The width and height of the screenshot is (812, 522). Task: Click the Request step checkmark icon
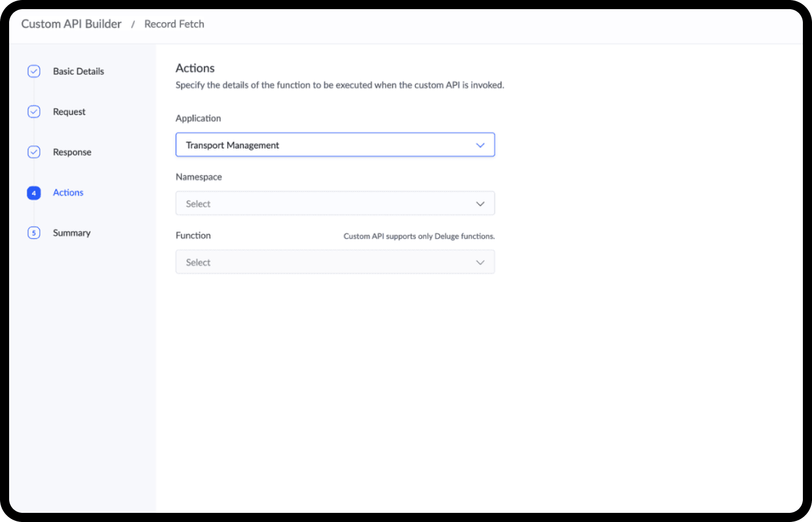34,112
